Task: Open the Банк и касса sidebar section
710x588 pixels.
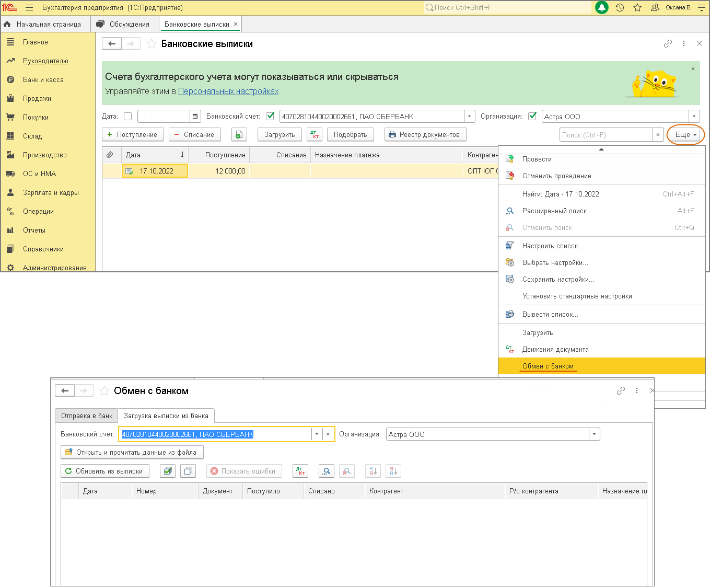Action: click(43, 79)
